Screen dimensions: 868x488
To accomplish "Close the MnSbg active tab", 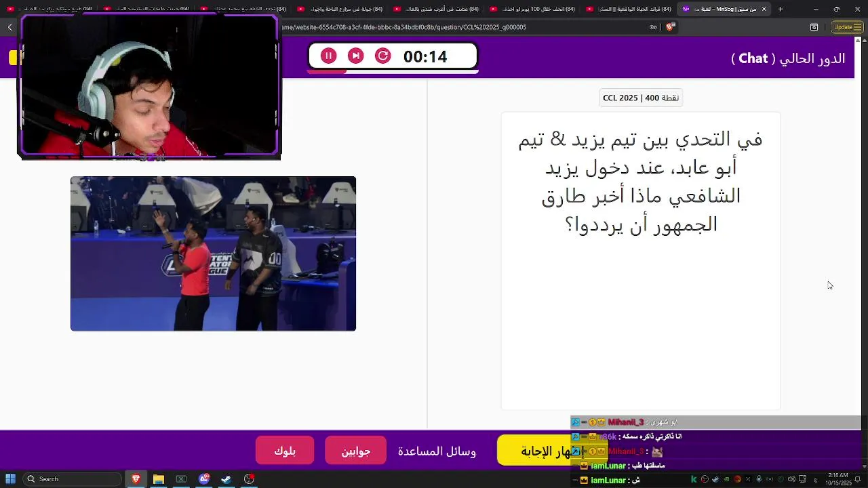I will [764, 9].
